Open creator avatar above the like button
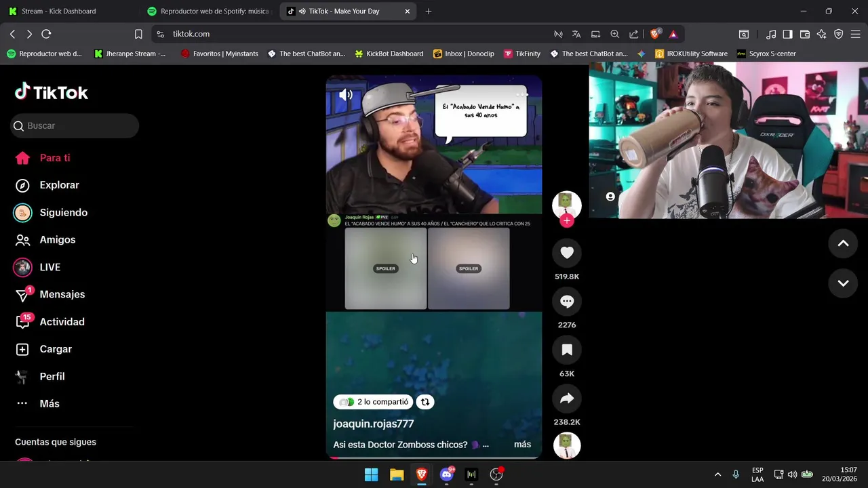The height and width of the screenshot is (488, 868). [567, 205]
